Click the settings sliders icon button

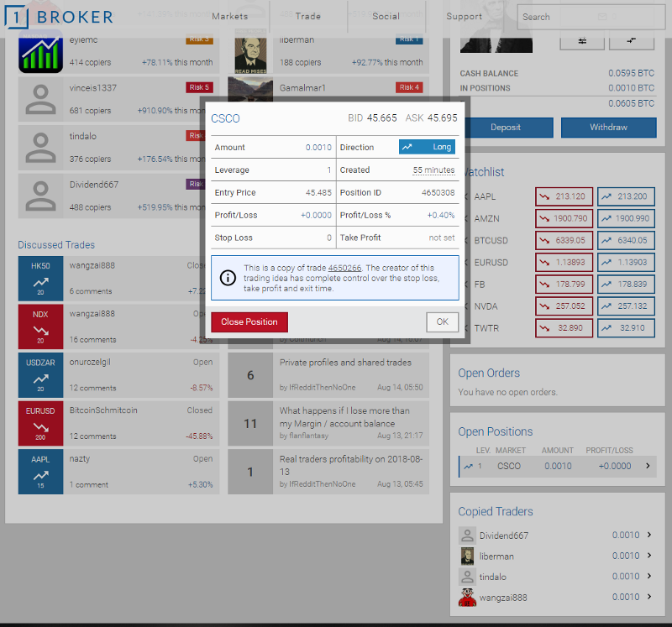tap(582, 41)
